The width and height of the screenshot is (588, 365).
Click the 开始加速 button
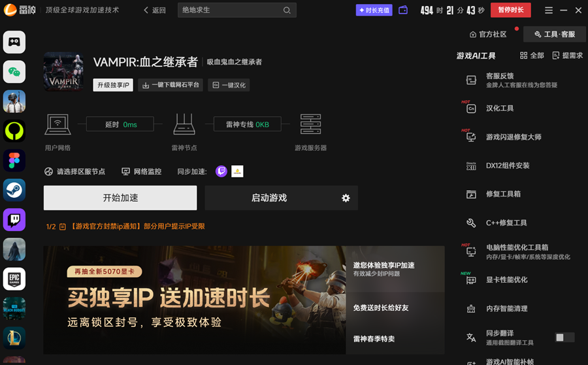coord(120,198)
